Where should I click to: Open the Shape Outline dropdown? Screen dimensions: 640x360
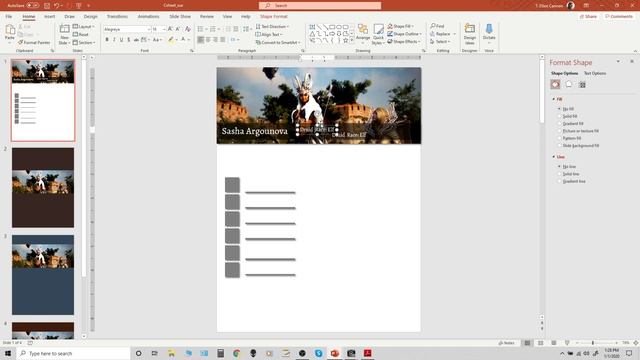(404, 34)
